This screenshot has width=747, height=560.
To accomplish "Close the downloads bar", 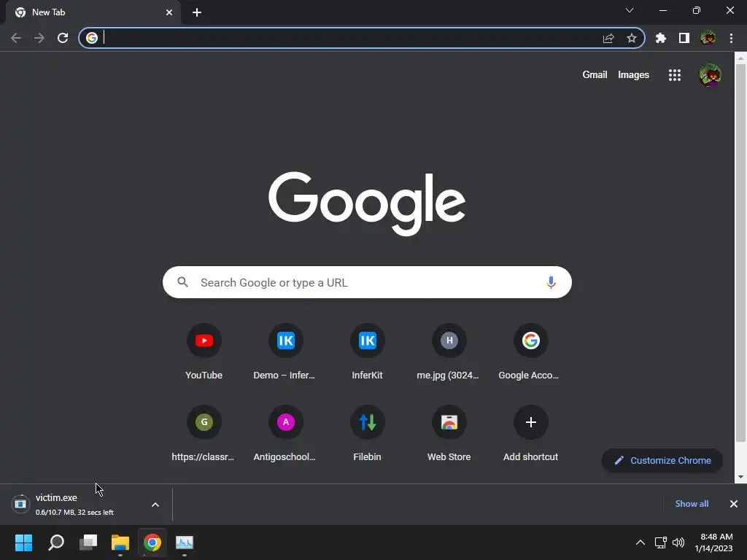I will [x=734, y=504].
